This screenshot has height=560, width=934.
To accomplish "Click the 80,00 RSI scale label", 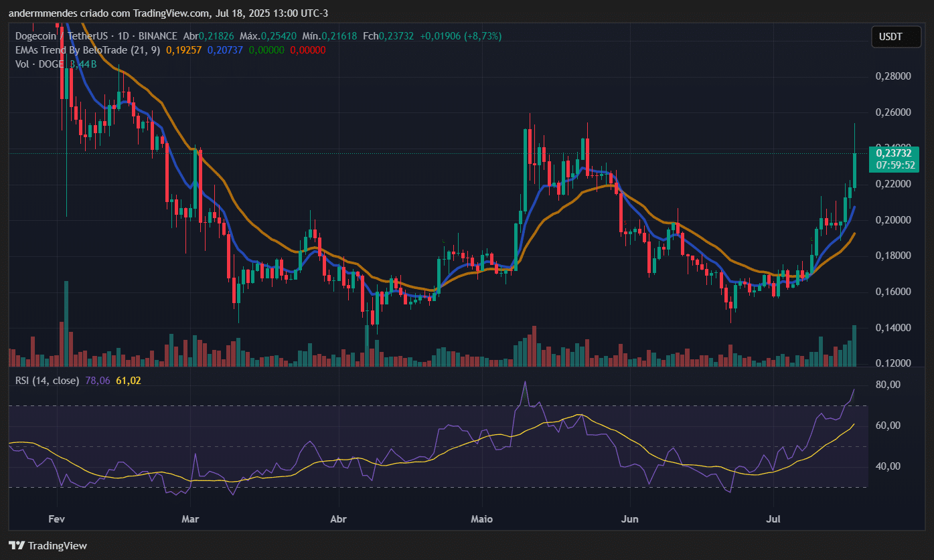I will click(x=888, y=385).
